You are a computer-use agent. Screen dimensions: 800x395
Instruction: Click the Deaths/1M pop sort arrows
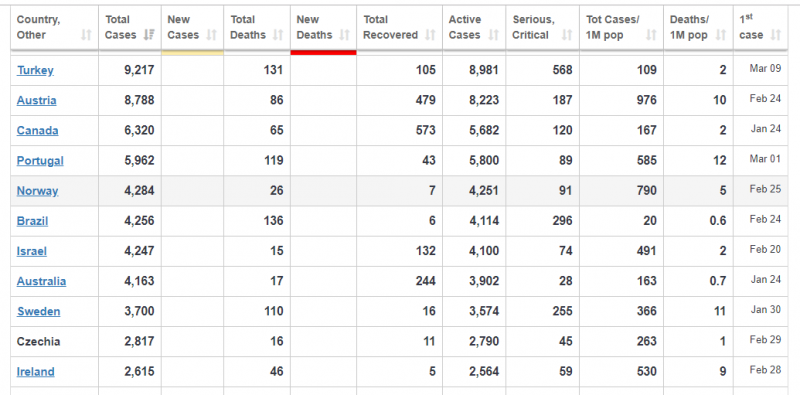(x=720, y=35)
